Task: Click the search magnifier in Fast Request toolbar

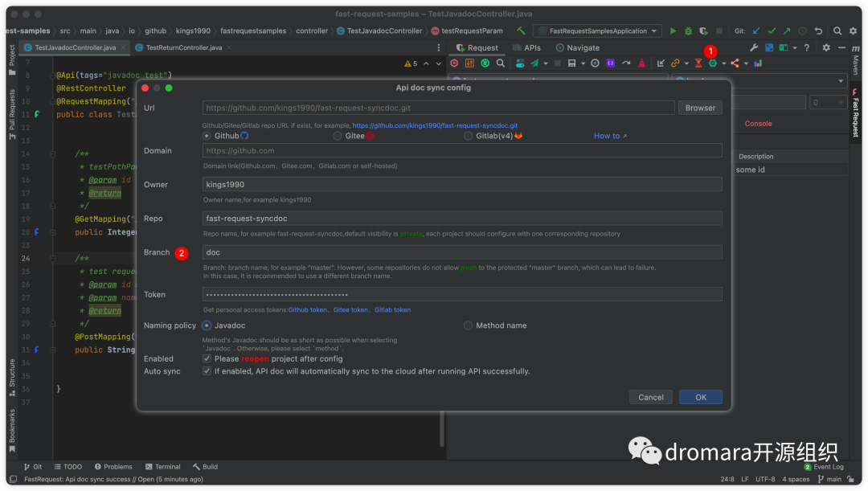Action: [x=501, y=63]
